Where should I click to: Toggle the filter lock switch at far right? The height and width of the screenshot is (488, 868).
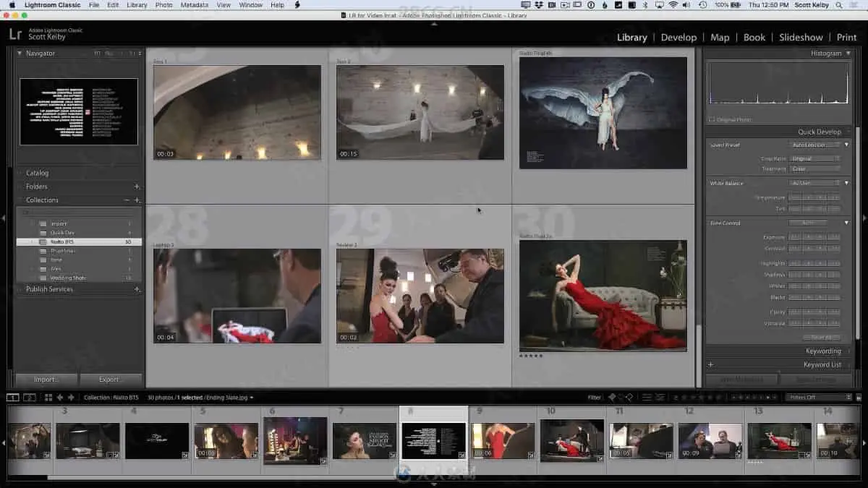(x=859, y=397)
